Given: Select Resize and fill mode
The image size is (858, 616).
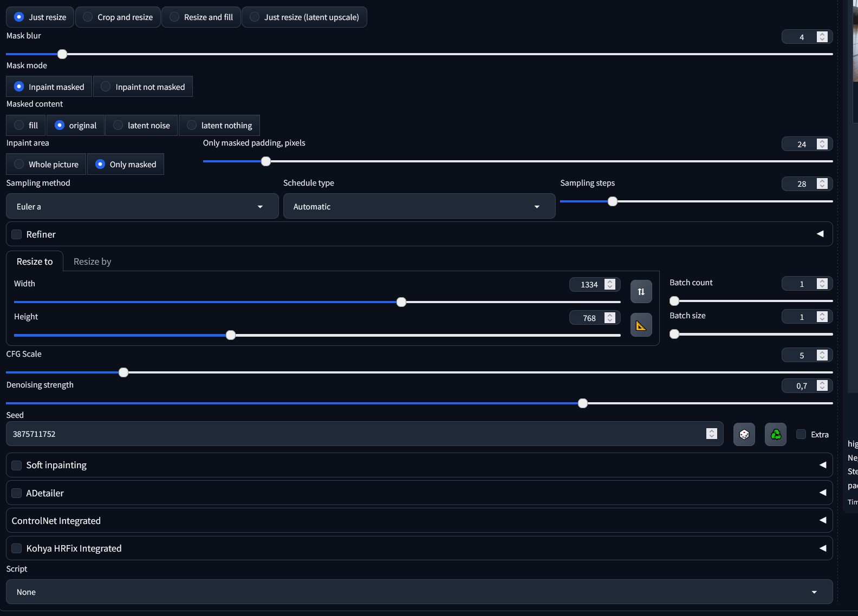Looking at the screenshot, I should tap(201, 17).
